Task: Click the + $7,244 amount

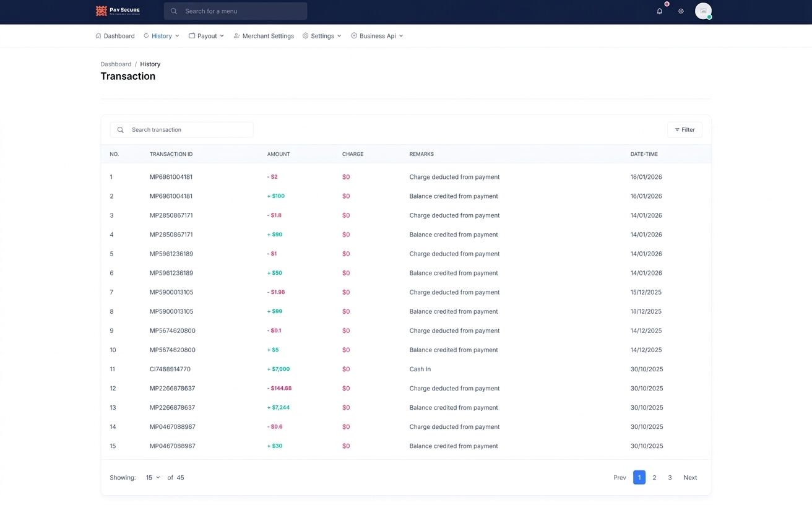Action: tap(279, 408)
